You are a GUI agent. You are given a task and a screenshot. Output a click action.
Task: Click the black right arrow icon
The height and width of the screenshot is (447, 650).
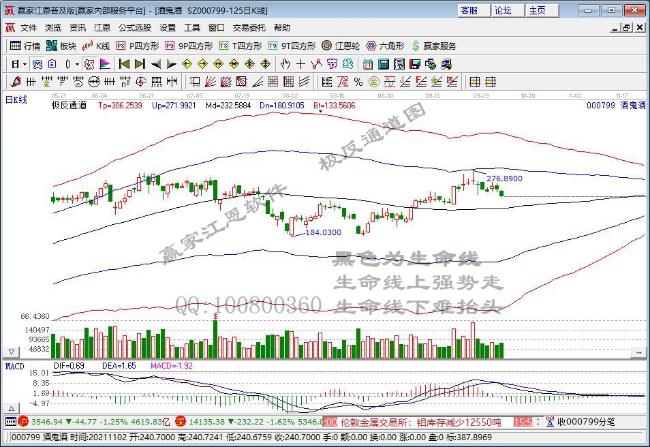[171, 64]
